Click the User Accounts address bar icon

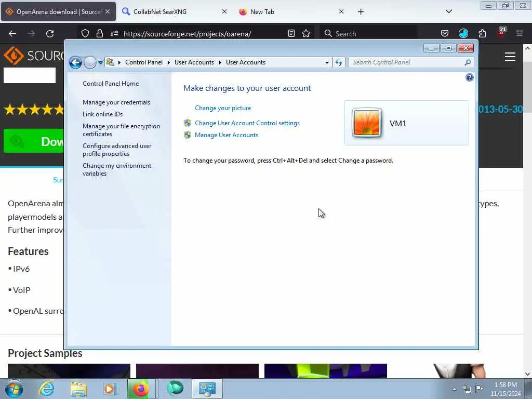(x=110, y=62)
